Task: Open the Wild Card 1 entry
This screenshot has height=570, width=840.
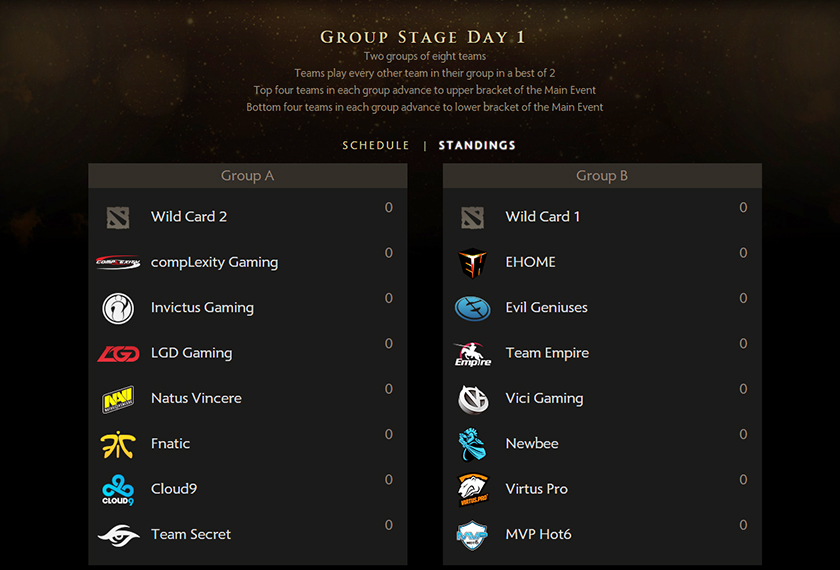Action: 542,217
